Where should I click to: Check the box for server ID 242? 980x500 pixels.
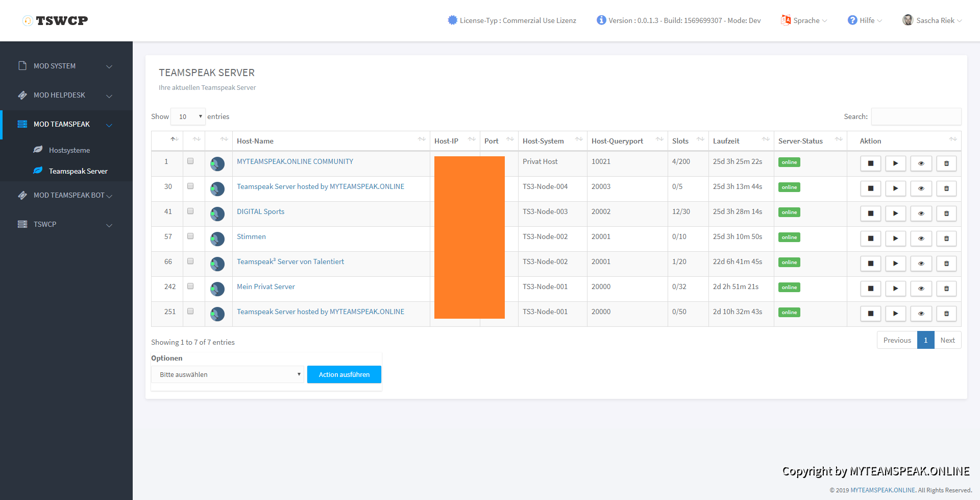tap(190, 286)
